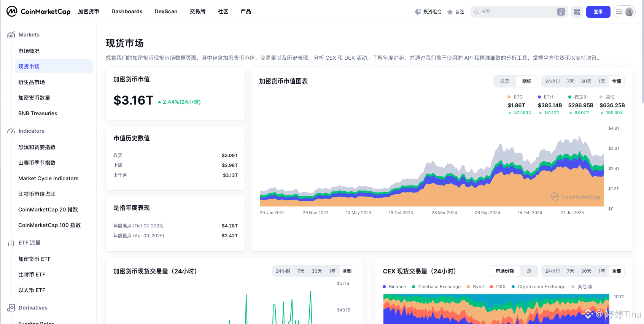Click 年度高点 (Oct 07, 2025) row

coord(175,226)
